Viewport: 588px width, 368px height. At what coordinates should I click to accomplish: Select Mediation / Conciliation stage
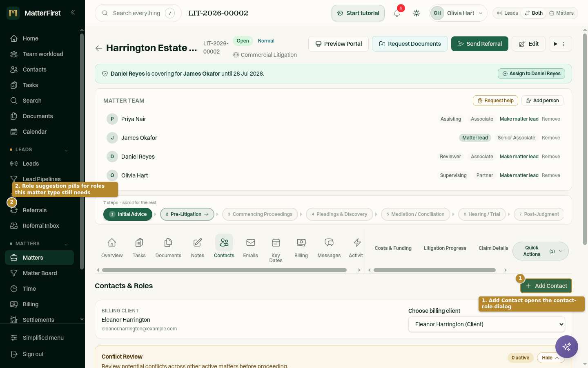(x=416, y=214)
